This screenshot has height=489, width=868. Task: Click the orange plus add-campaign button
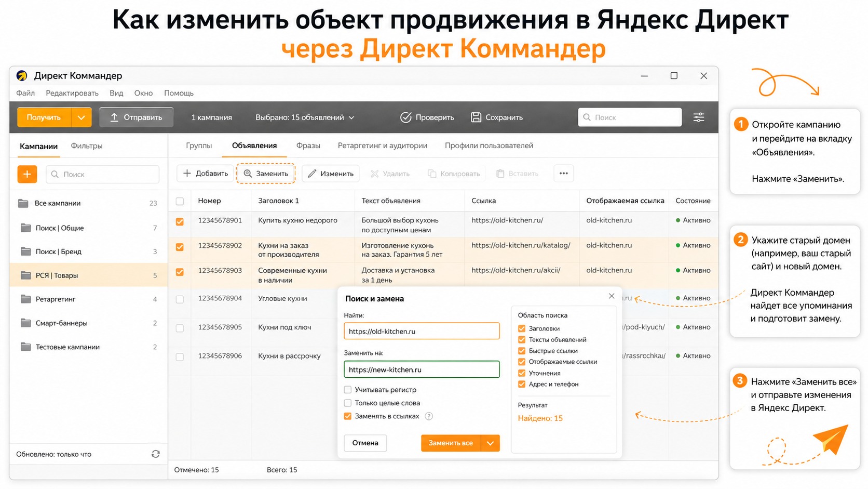click(x=28, y=174)
